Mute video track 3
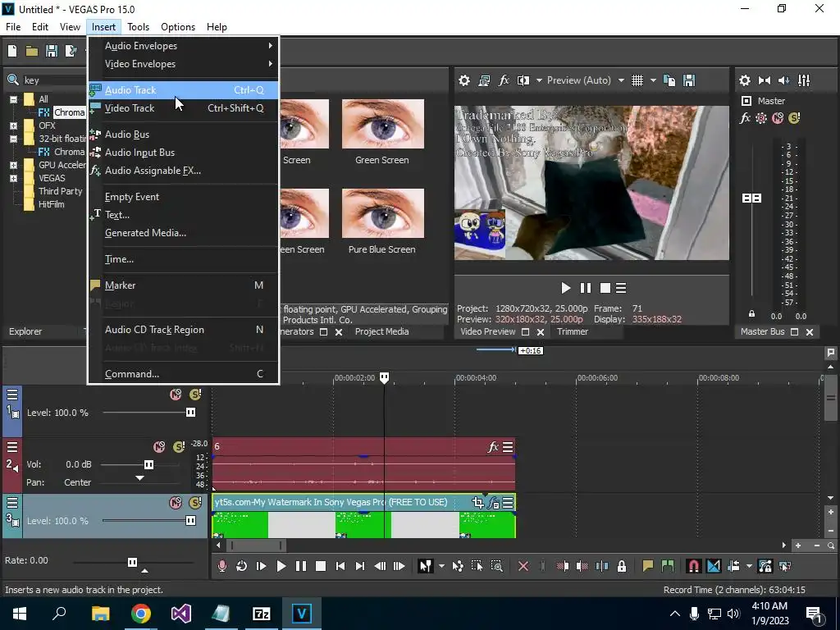Image resolution: width=840 pixels, height=630 pixels. tap(176, 503)
